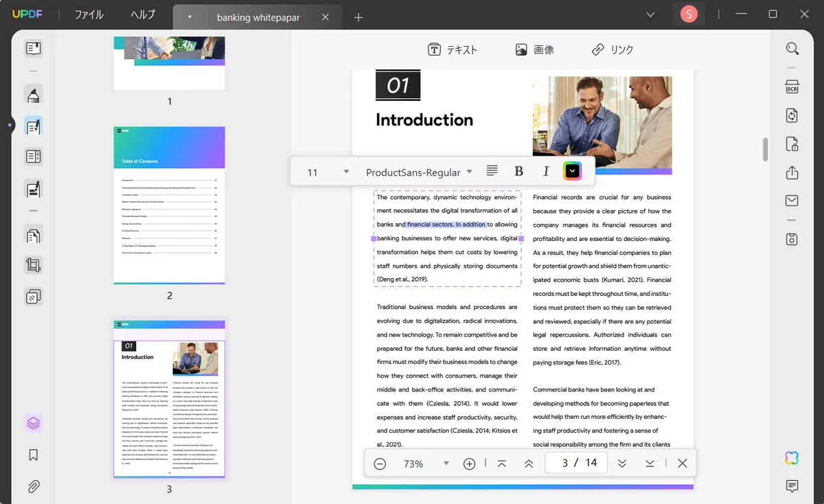The image size is (824, 504).
Task: Open the text alignment options
Action: click(492, 171)
